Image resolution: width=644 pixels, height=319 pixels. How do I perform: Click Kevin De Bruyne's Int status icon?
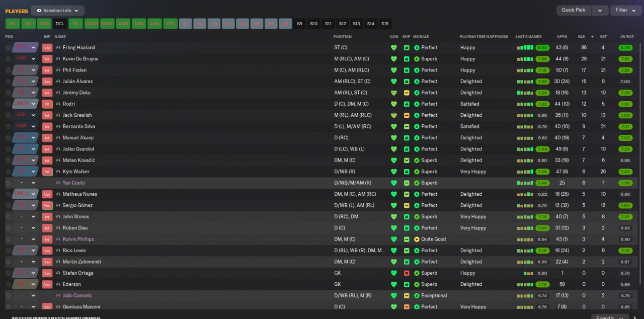tap(47, 59)
